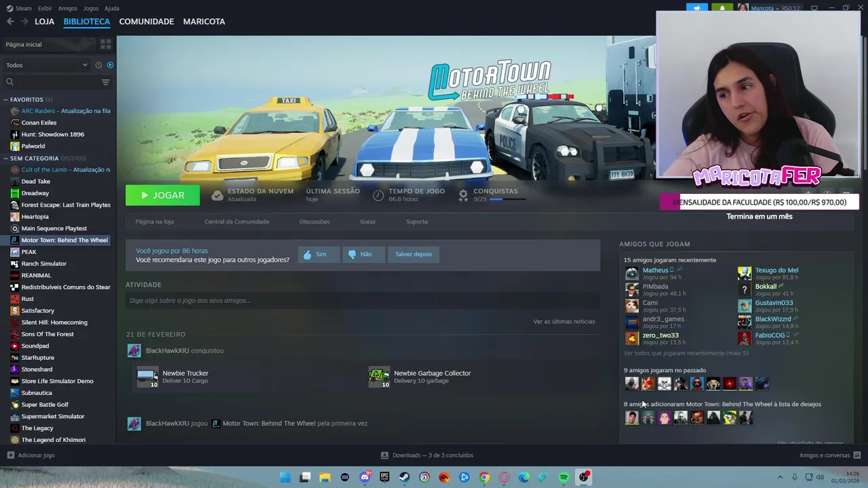Screen dimensions: 868x488
Task: Open the Downloads status bar entry
Action: (427, 455)
